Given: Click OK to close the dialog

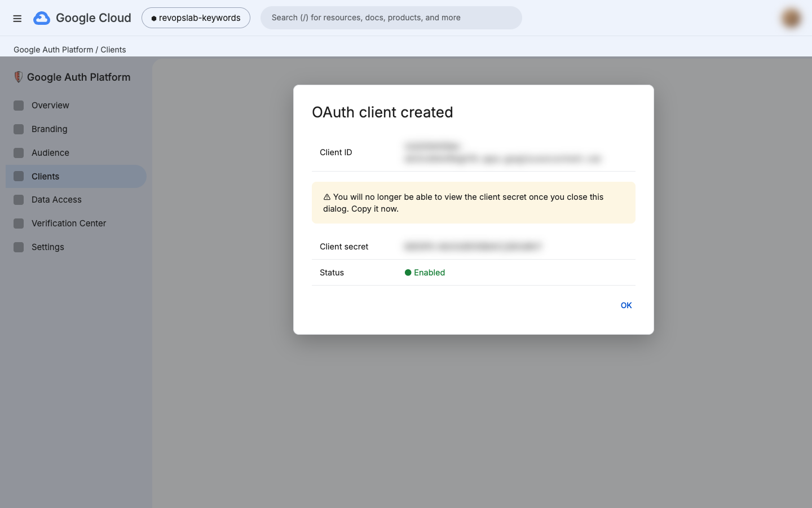Looking at the screenshot, I should (x=626, y=305).
